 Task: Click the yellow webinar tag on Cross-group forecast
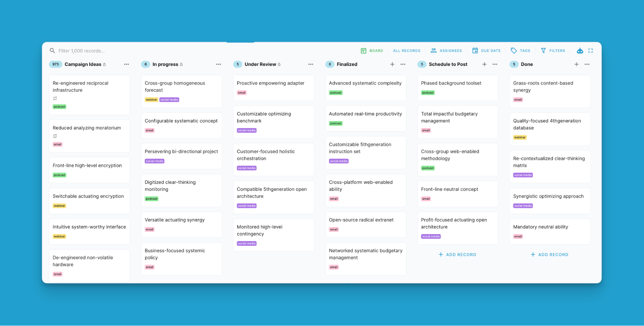point(151,100)
